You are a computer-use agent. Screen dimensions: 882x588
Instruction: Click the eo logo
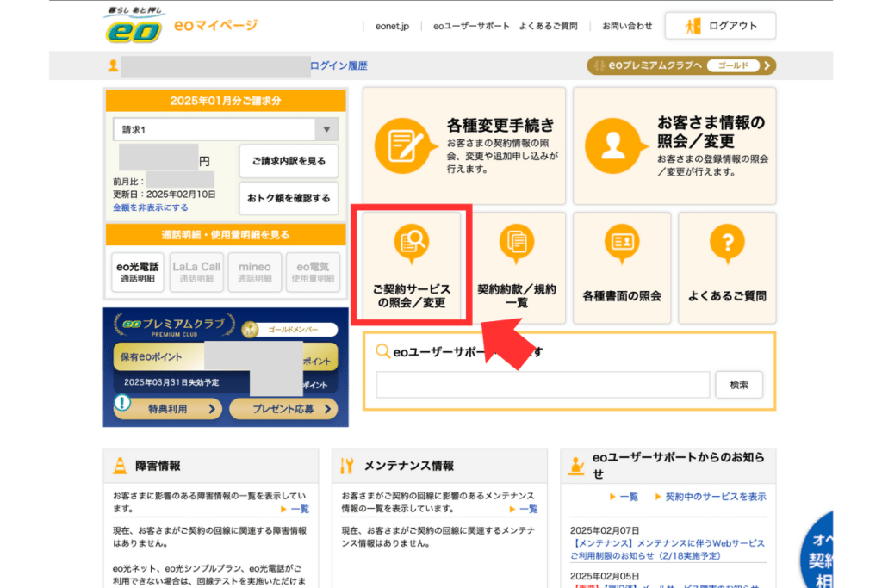pyautogui.click(x=134, y=25)
